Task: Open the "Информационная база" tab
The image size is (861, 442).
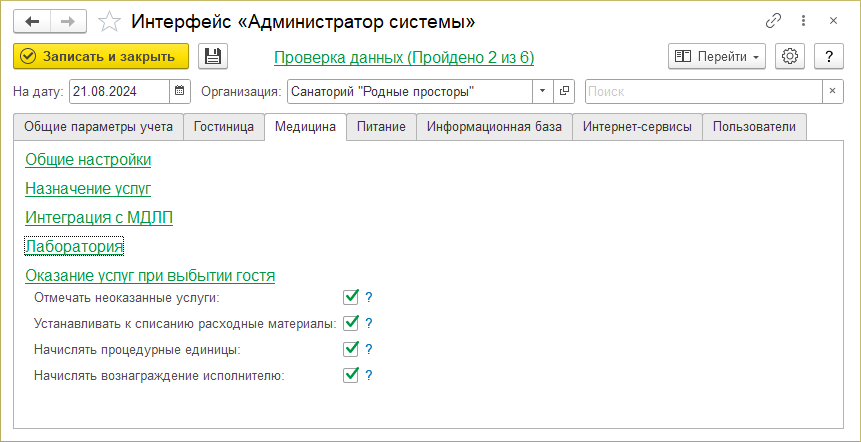Action: tap(494, 127)
